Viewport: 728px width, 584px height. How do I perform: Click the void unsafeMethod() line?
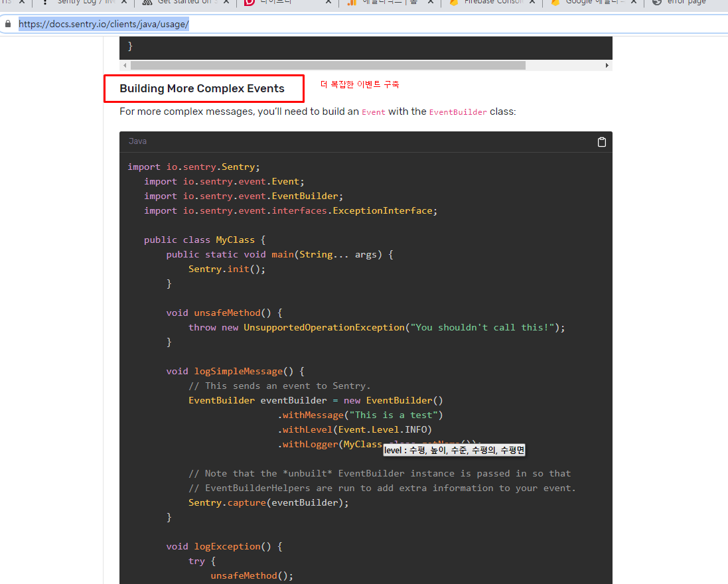pyautogui.click(x=224, y=313)
